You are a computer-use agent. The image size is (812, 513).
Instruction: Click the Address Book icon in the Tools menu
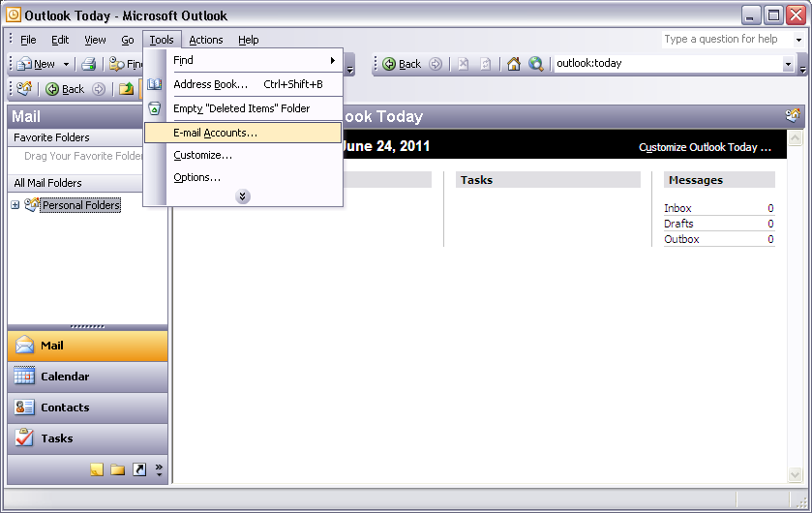(155, 84)
